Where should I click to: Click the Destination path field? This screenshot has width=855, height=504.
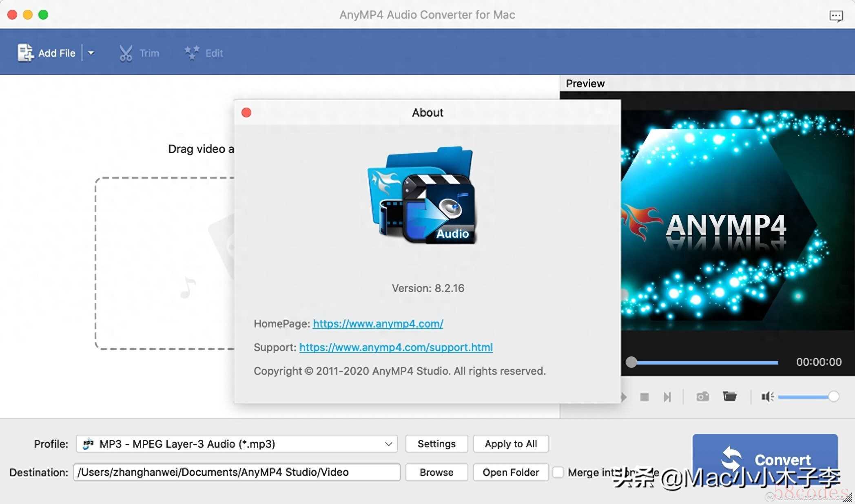point(237,472)
